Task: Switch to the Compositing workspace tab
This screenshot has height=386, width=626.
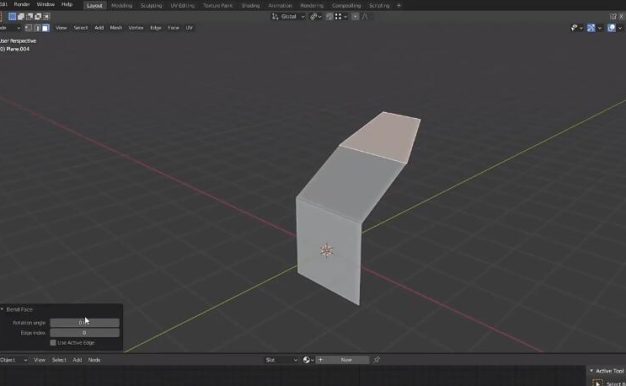Action: [347, 6]
